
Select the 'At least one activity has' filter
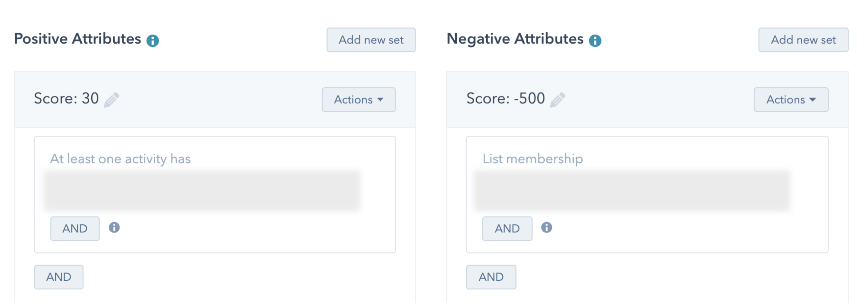pyautogui.click(x=120, y=159)
